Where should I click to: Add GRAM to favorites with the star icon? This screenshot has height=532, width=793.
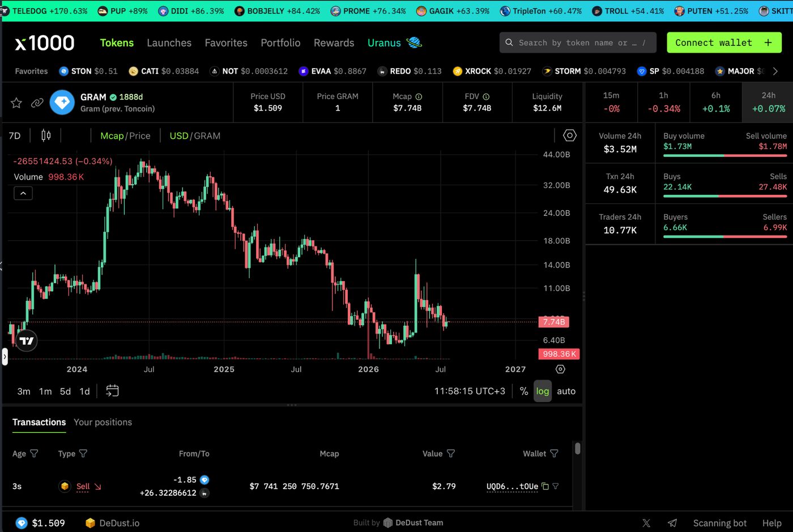pos(16,103)
